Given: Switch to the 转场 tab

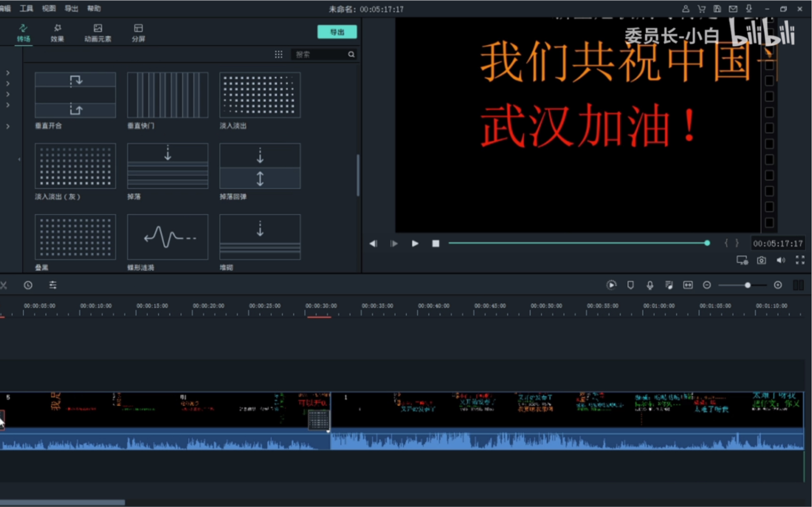Looking at the screenshot, I should click(x=23, y=33).
